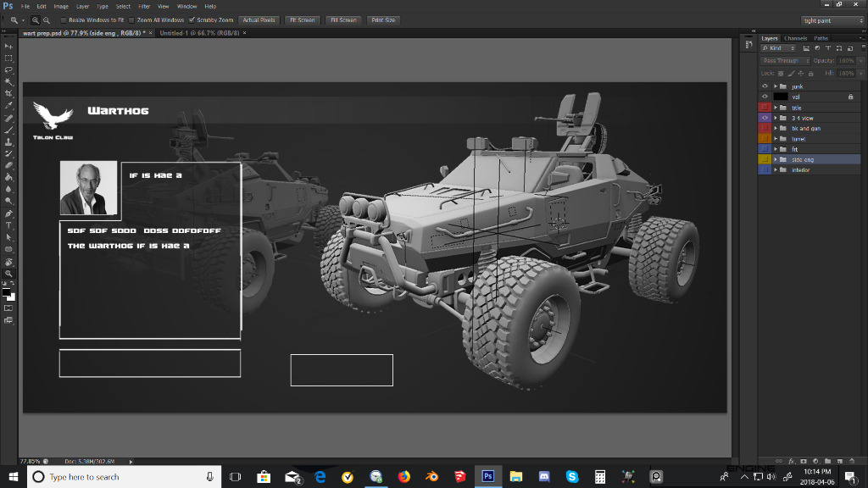
Task: Select the Paint Bucket tool
Action: coord(8,178)
